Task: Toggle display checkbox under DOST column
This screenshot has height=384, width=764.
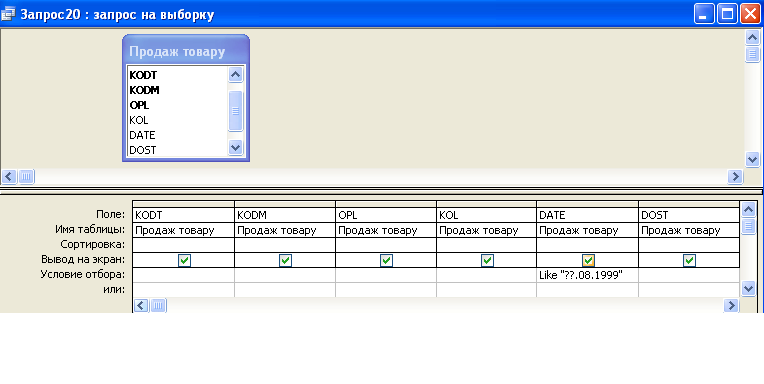Action: click(689, 260)
